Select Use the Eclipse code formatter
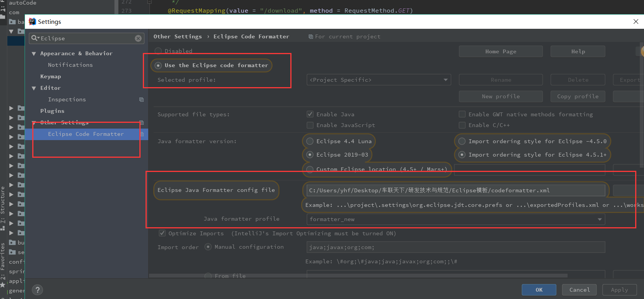 pos(158,66)
